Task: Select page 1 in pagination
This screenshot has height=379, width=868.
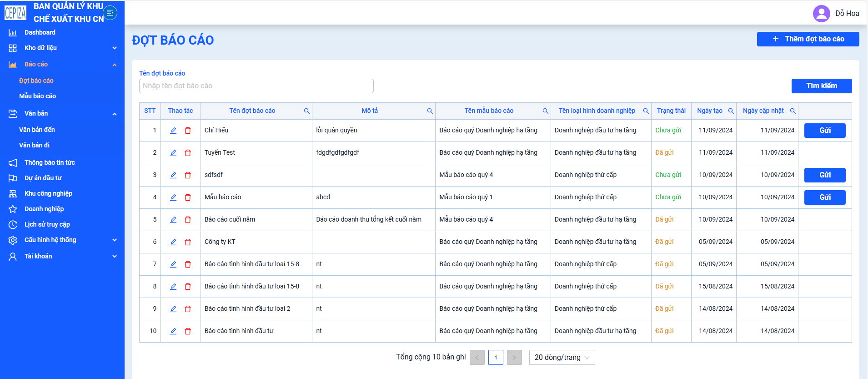Action: click(x=496, y=357)
